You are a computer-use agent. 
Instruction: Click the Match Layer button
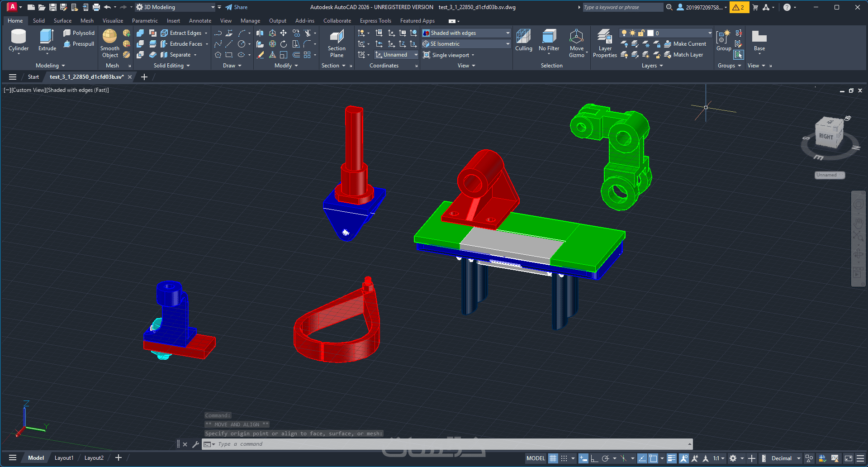(x=683, y=55)
